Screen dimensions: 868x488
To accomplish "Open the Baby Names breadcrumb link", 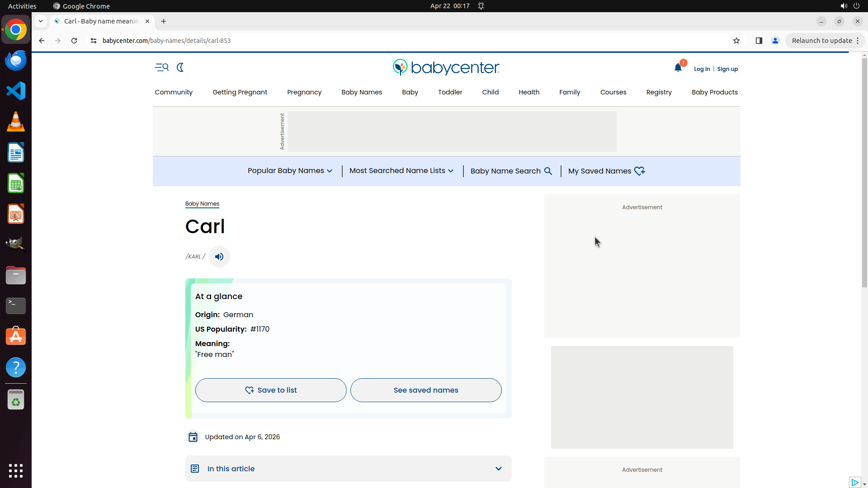I will coord(202,204).
